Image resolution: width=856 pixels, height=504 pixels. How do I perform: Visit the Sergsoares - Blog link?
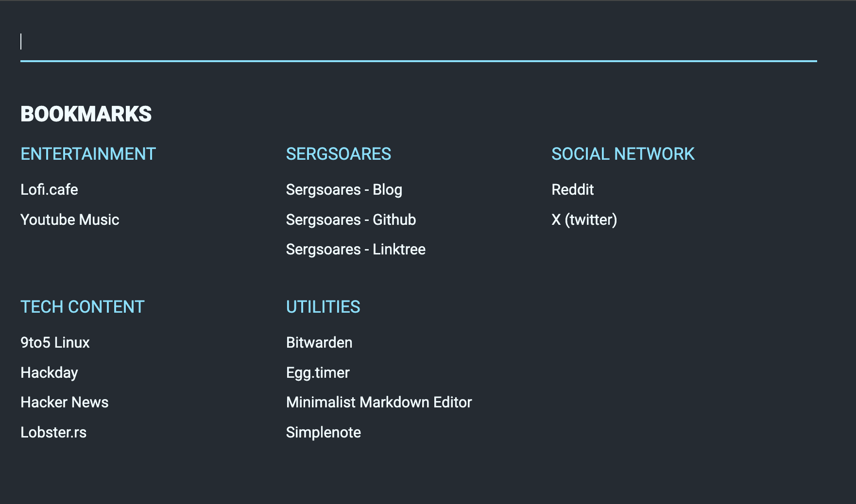pos(344,189)
